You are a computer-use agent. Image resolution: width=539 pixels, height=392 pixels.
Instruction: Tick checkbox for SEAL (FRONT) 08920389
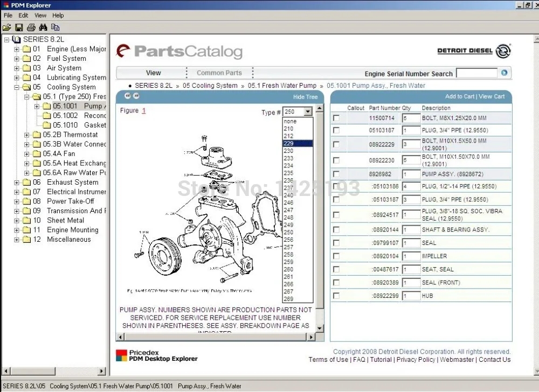click(336, 283)
